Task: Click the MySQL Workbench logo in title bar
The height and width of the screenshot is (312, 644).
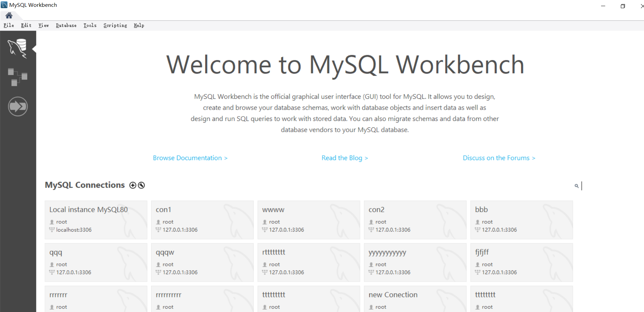Action: tap(4, 4)
